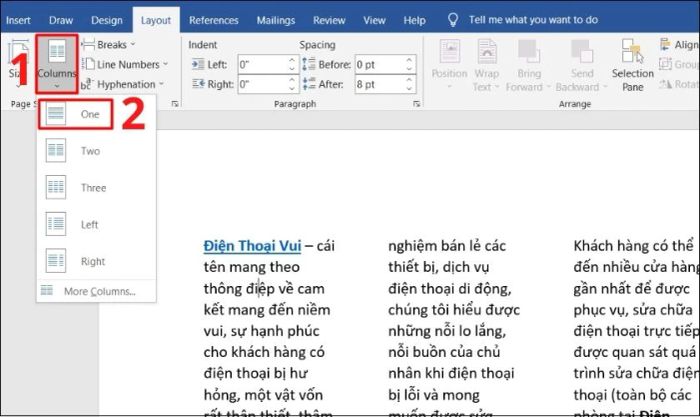This screenshot has height=417, width=700.
Task: Expand the Bring Forward dropdown arrow
Action: [x=548, y=87]
